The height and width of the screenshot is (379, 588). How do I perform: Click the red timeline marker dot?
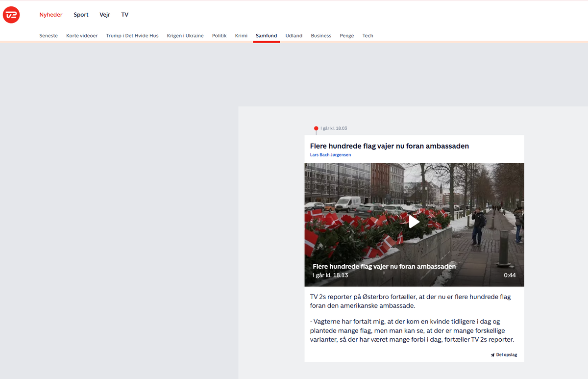pos(316,128)
